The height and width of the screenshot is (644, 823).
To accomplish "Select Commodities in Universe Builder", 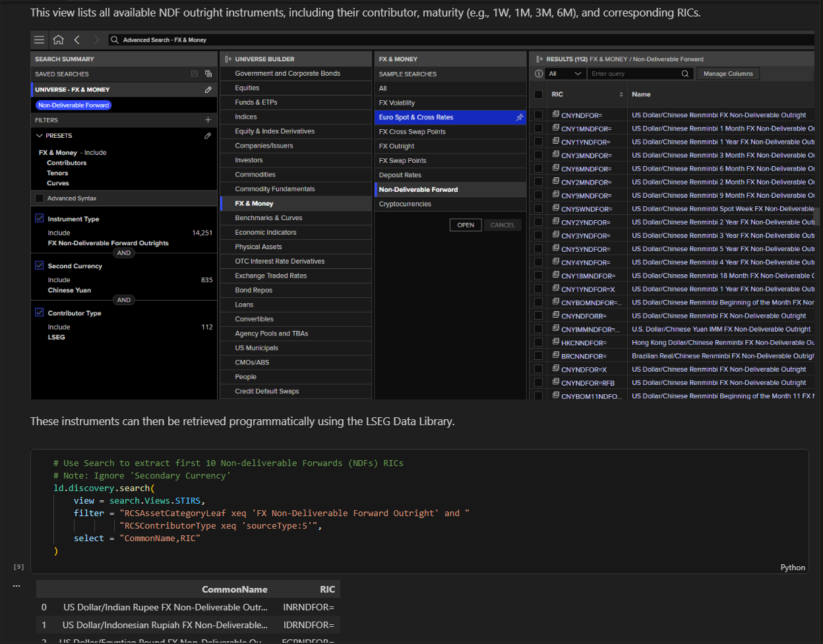I will [255, 175].
